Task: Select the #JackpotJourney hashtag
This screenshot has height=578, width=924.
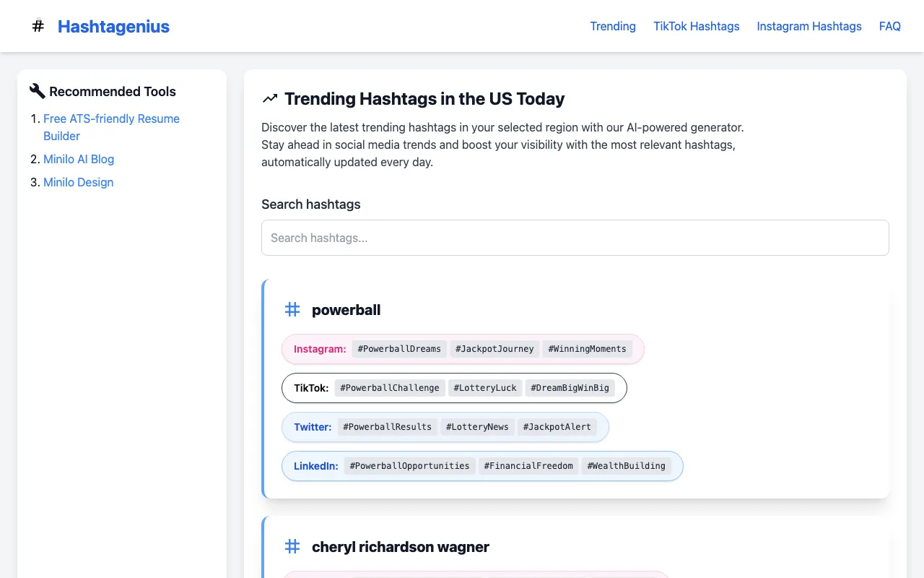Action: pyautogui.click(x=494, y=349)
